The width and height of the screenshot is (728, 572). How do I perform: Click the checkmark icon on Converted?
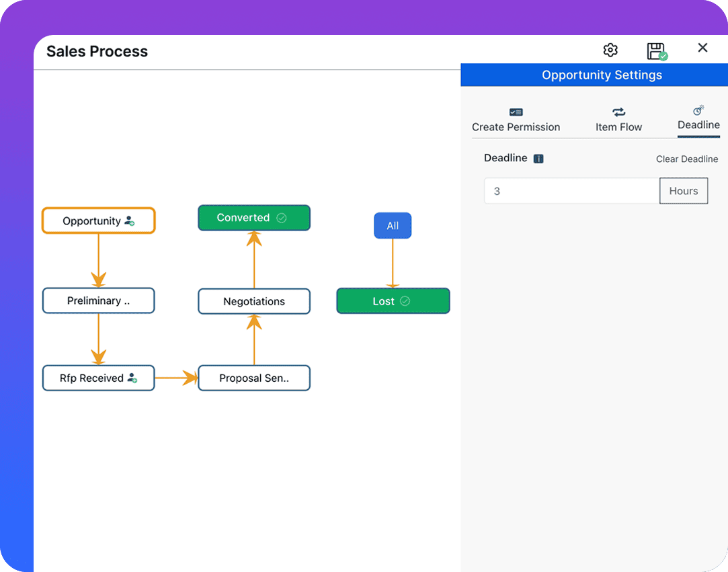pyautogui.click(x=282, y=218)
